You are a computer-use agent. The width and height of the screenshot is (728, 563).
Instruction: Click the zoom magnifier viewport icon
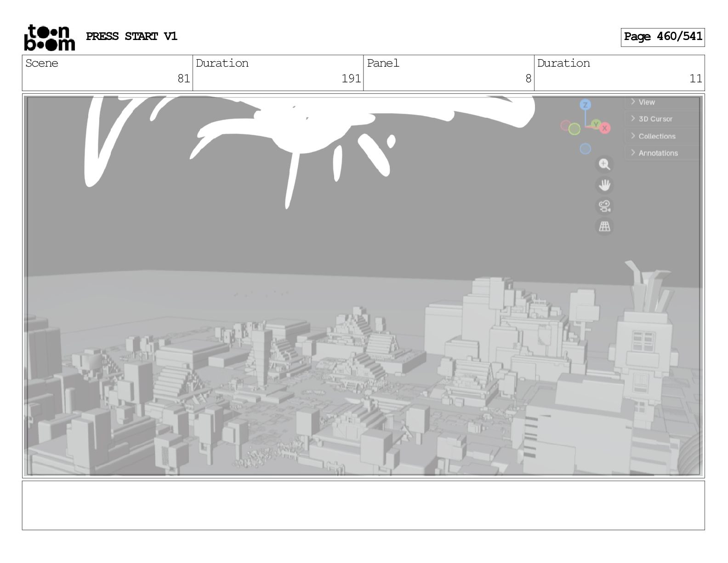coord(604,164)
